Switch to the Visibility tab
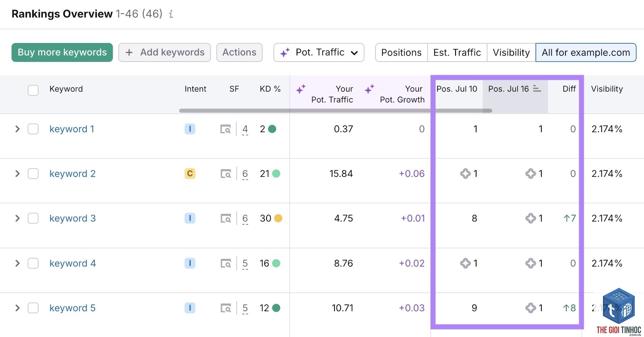This screenshot has height=337, width=644. coord(511,52)
